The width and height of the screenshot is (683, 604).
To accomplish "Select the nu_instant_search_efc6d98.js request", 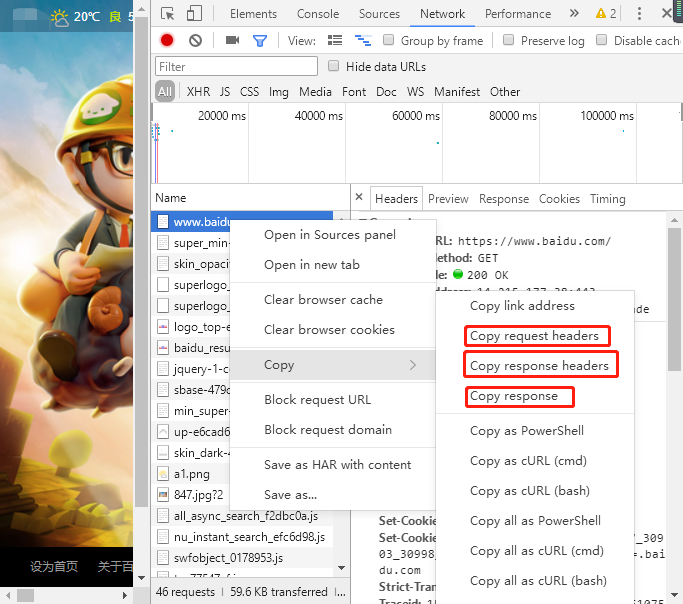I will (242, 537).
